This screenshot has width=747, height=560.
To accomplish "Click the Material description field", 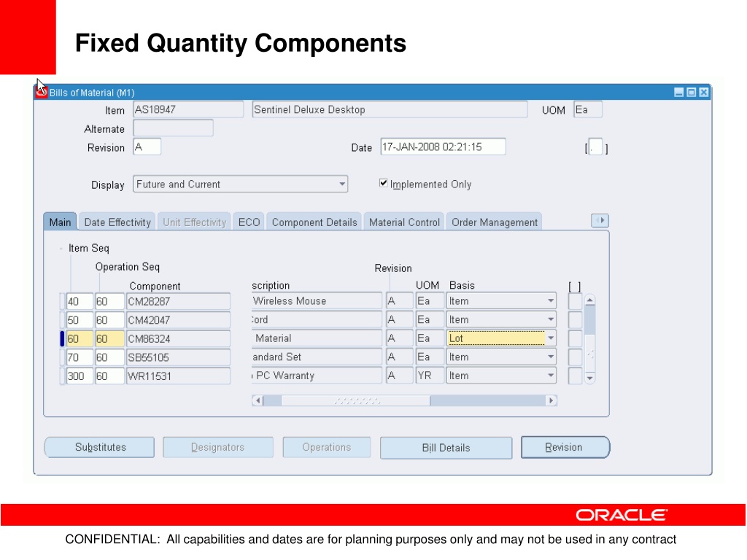I will [317, 338].
